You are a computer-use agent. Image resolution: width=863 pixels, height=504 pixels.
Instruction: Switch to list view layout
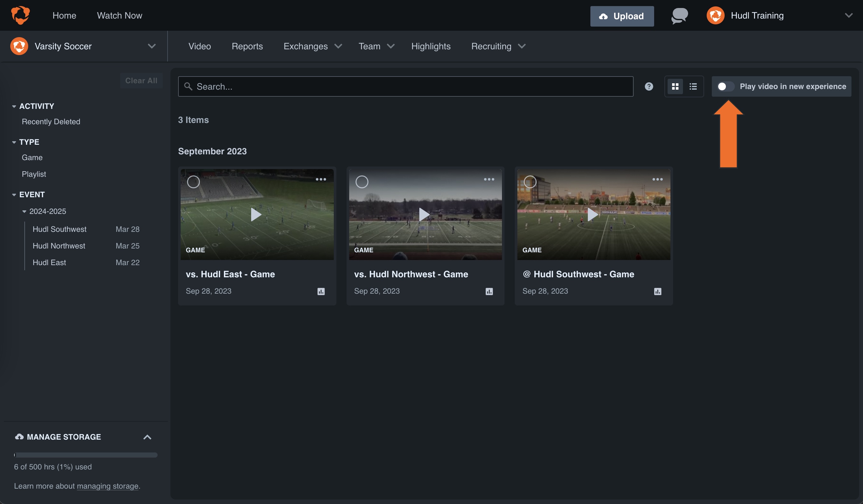click(x=693, y=86)
